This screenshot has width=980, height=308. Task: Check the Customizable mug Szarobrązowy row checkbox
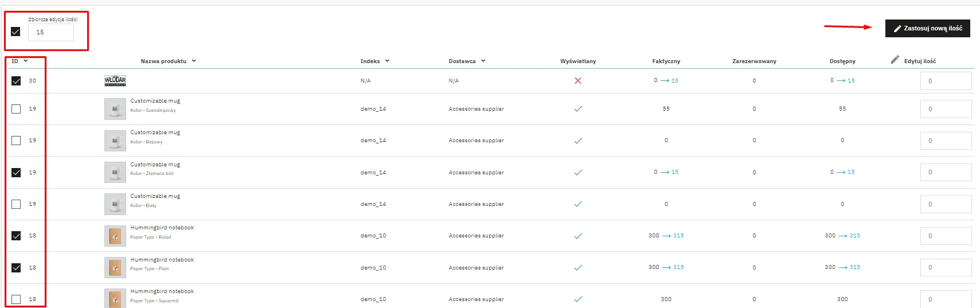[x=16, y=109]
